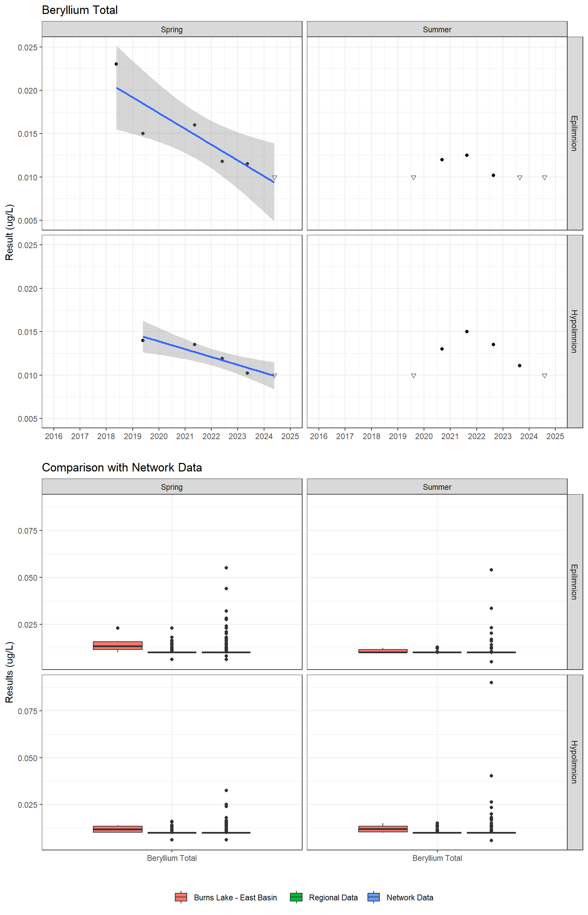Screen dimensions: 588x915
Task: Click the 'Results (ug/L)' y-axis title
Action: 9,672
